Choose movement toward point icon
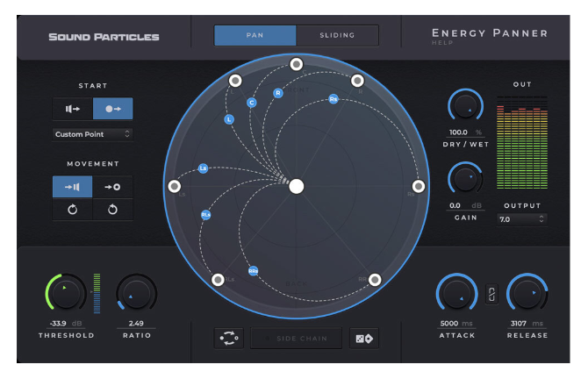This screenshot has height=386, width=588. 113,187
